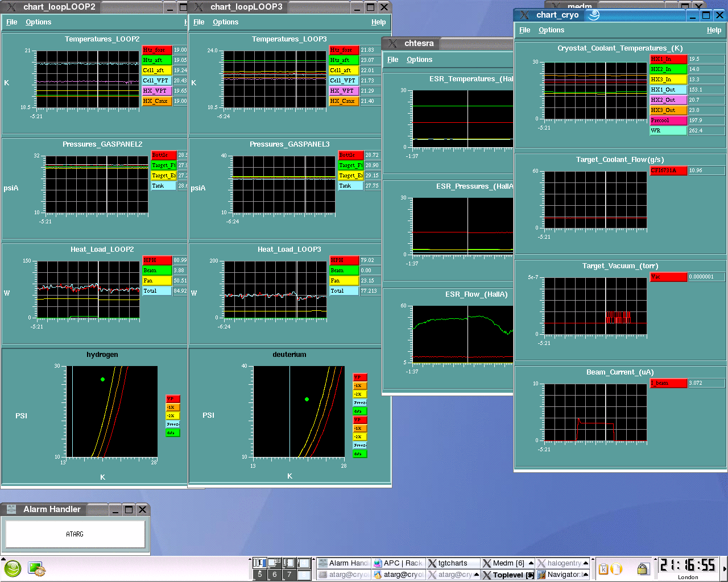Image resolution: width=728 pixels, height=582 pixels.
Task: Open File menu in chart_loopLOOP2
Action: pyautogui.click(x=12, y=22)
